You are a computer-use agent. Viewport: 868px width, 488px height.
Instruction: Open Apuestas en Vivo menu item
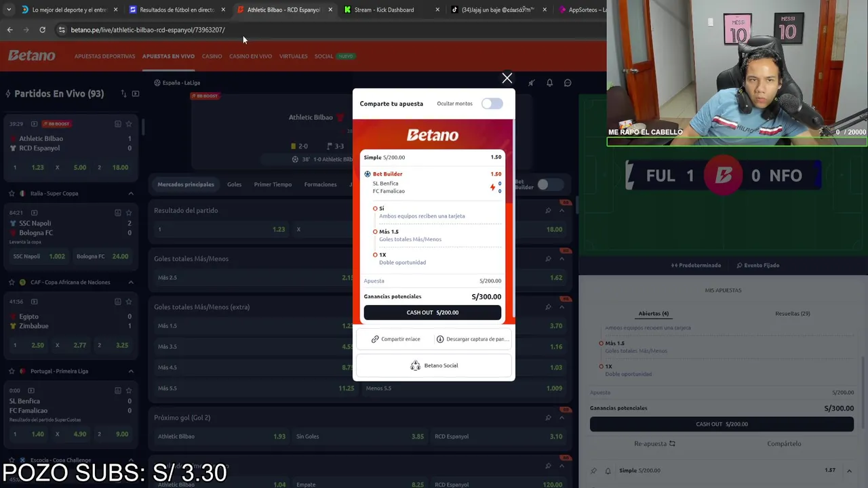[168, 56]
